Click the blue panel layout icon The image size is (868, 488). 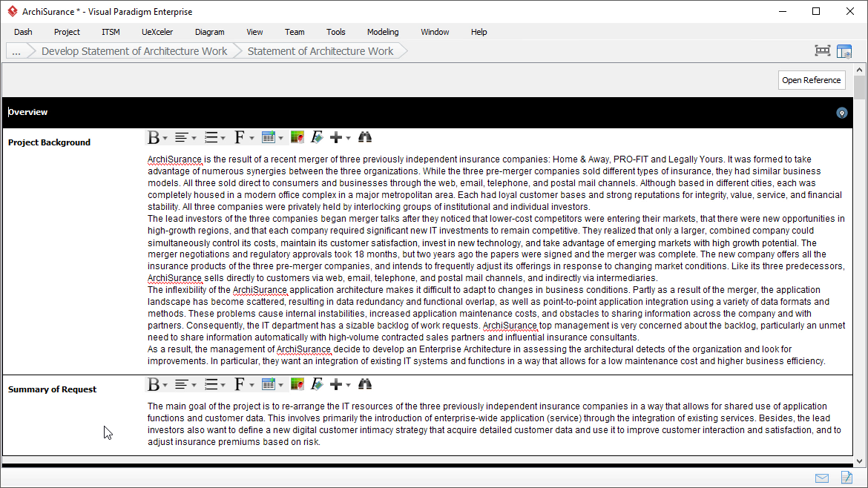(x=844, y=51)
